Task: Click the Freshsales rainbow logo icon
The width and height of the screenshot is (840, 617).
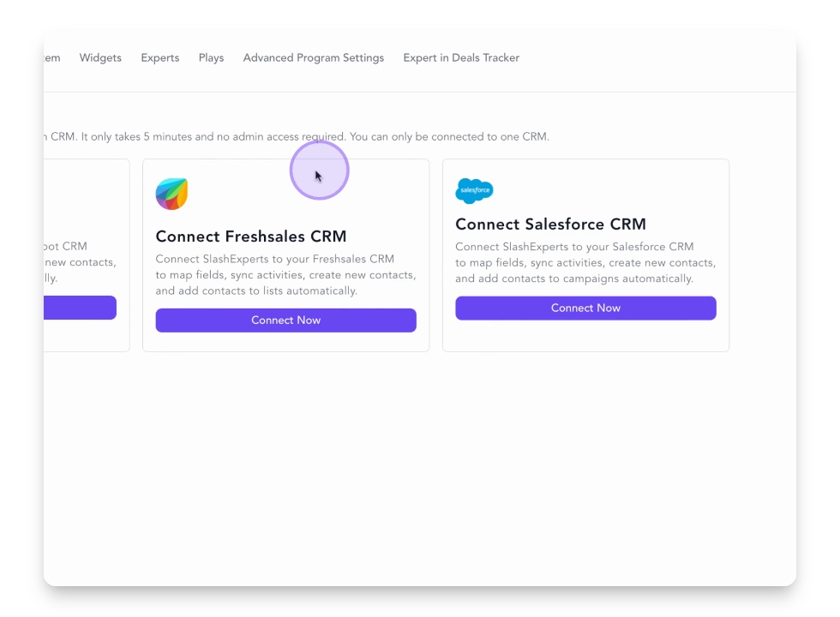Action: [171, 194]
